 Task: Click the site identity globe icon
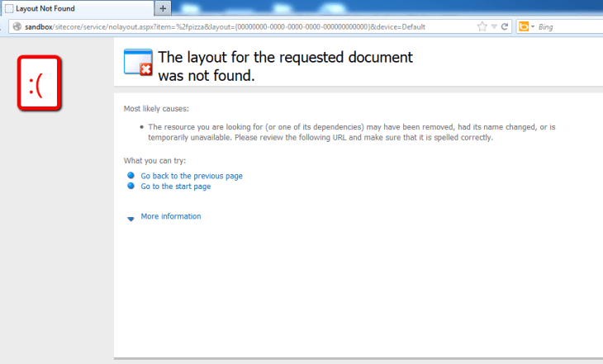click(16, 26)
